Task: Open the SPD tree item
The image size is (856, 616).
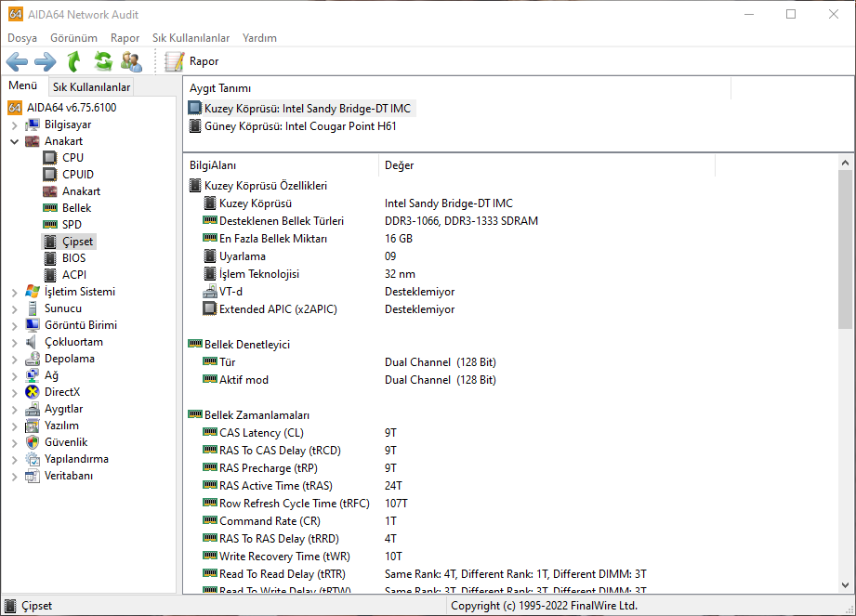Action: 72,225
